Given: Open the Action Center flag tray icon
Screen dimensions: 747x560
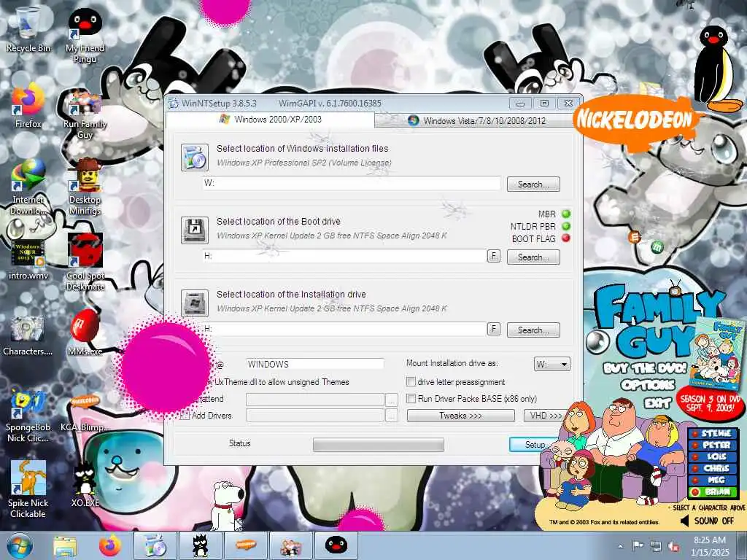Looking at the screenshot, I should tap(638, 546).
